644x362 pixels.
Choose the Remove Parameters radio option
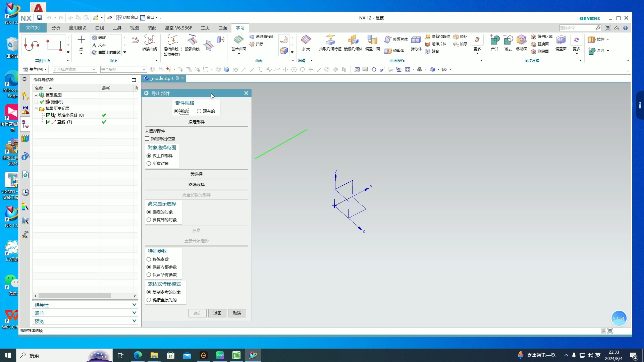pos(149,259)
